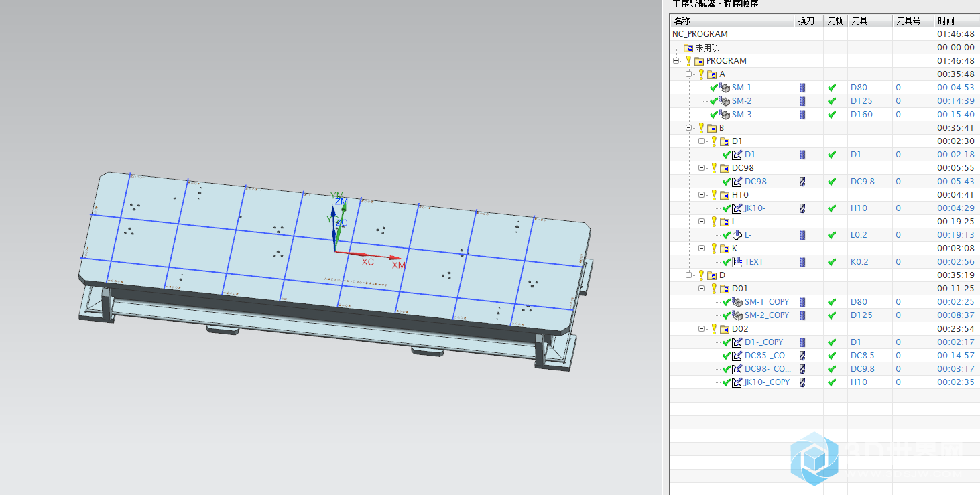This screenshot has width=980, height=495.
Task: Click the unused items folder icon
Action: point(688,48)
